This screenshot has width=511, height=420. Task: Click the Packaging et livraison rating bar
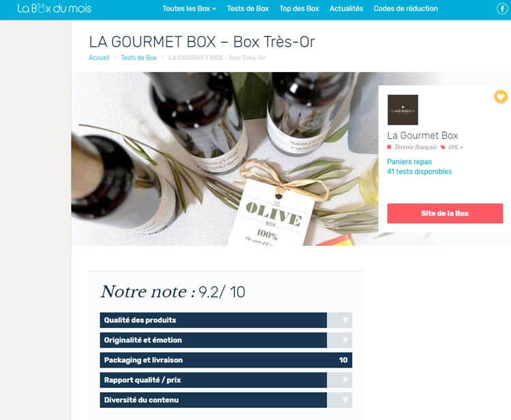(226, 360)
